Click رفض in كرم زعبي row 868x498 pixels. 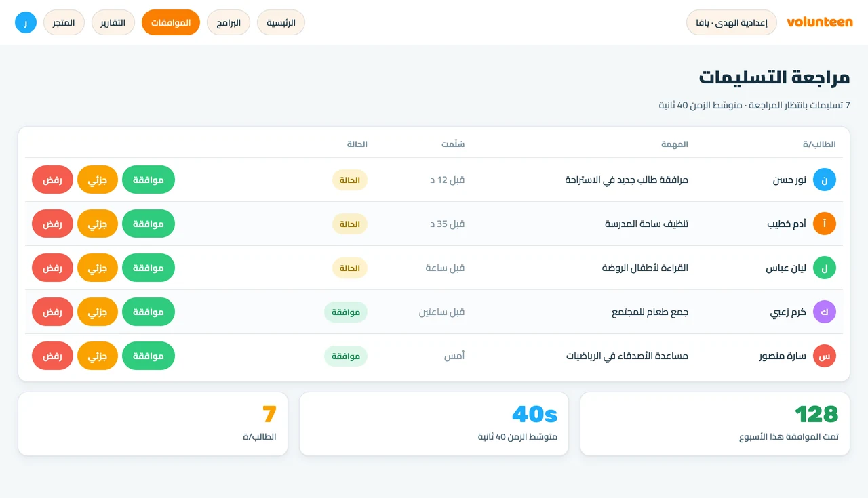52,312
